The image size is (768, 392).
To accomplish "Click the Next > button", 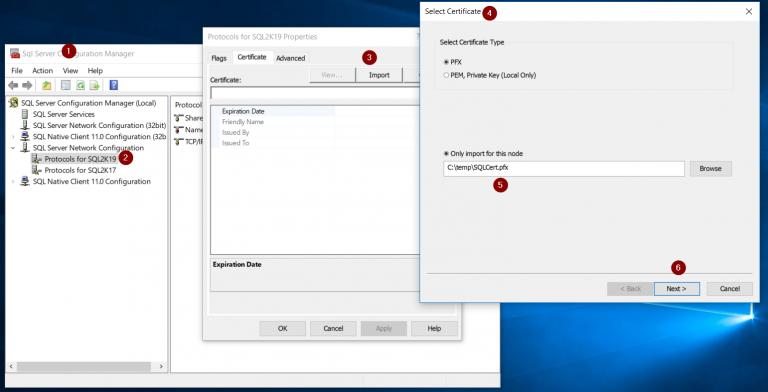I will 676,289.
